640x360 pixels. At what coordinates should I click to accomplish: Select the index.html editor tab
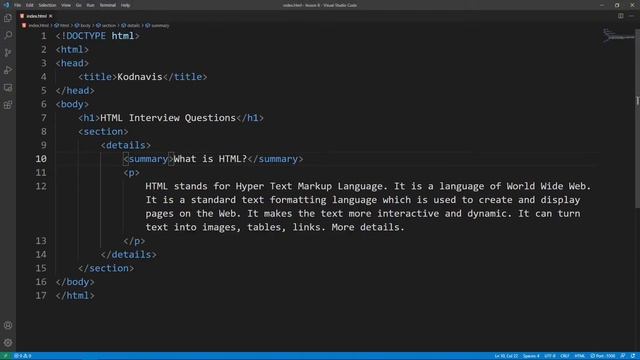[x=36, y=16]
